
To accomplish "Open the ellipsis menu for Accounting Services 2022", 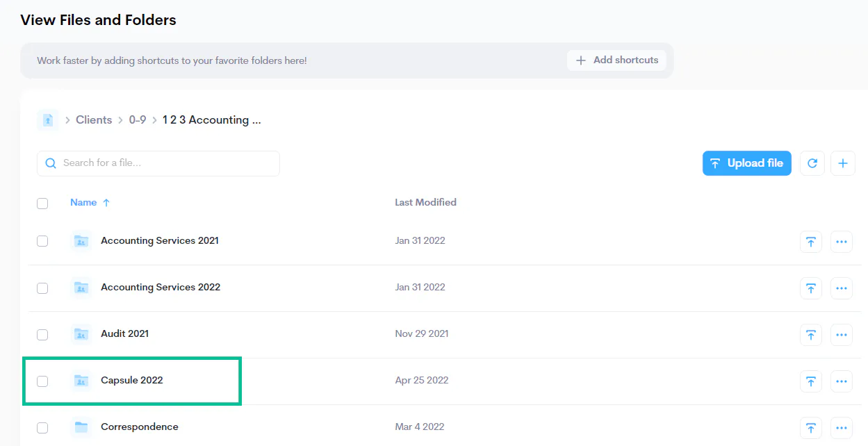I will [842, 288].
